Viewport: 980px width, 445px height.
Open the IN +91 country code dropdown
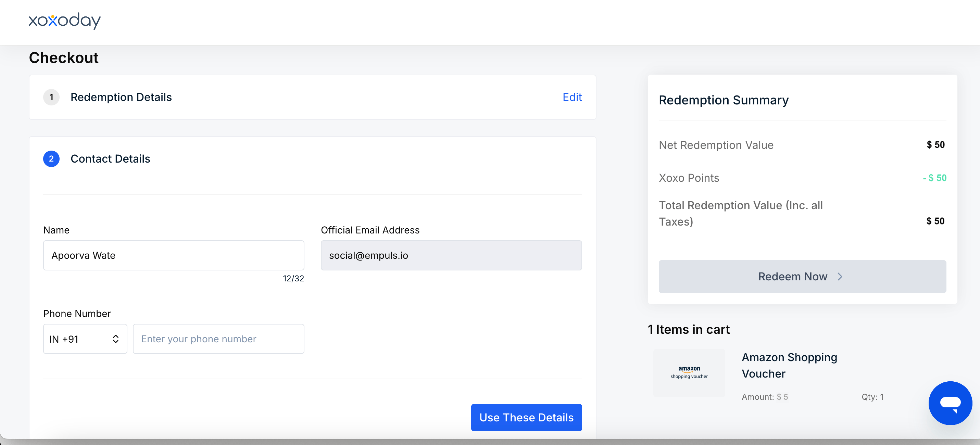pos(85,339)
